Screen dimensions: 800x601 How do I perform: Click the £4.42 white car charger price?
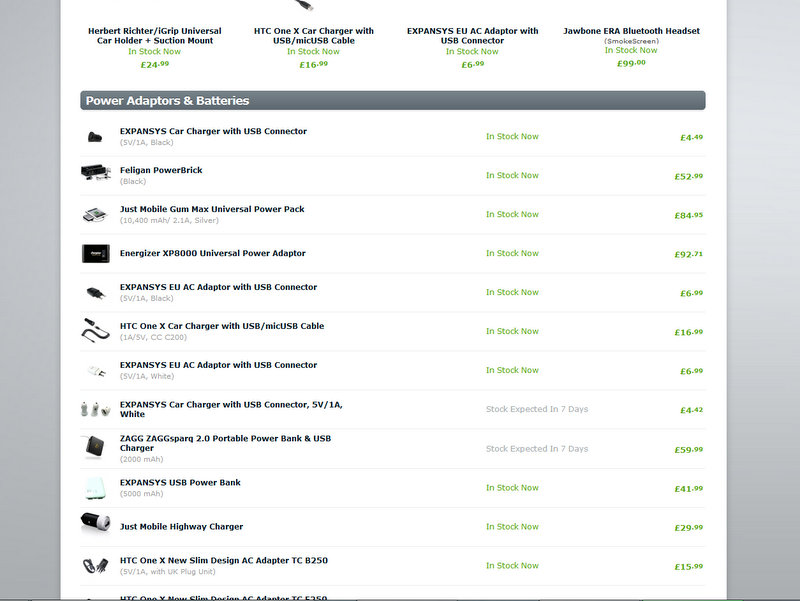(691, 410)
